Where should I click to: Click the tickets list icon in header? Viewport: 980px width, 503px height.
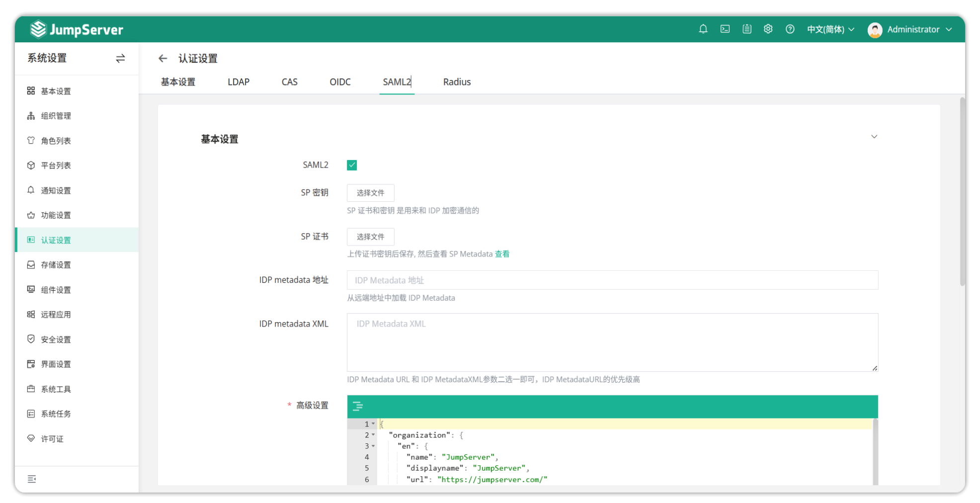746,29
